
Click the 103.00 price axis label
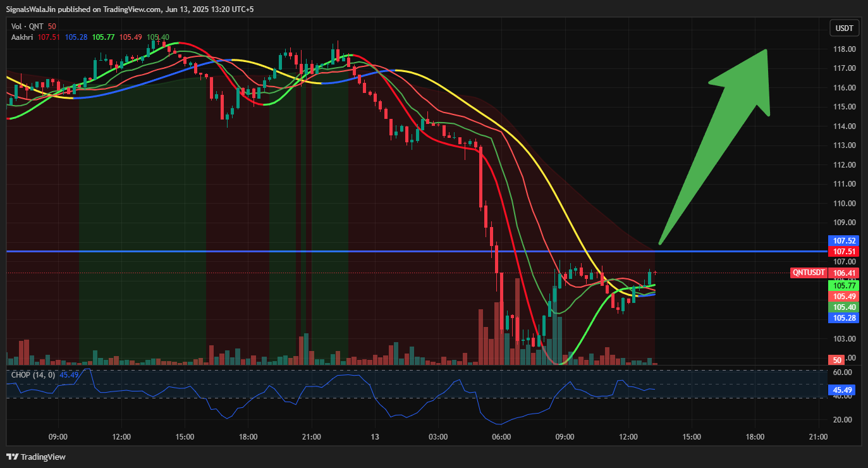(x=845, y=338)
